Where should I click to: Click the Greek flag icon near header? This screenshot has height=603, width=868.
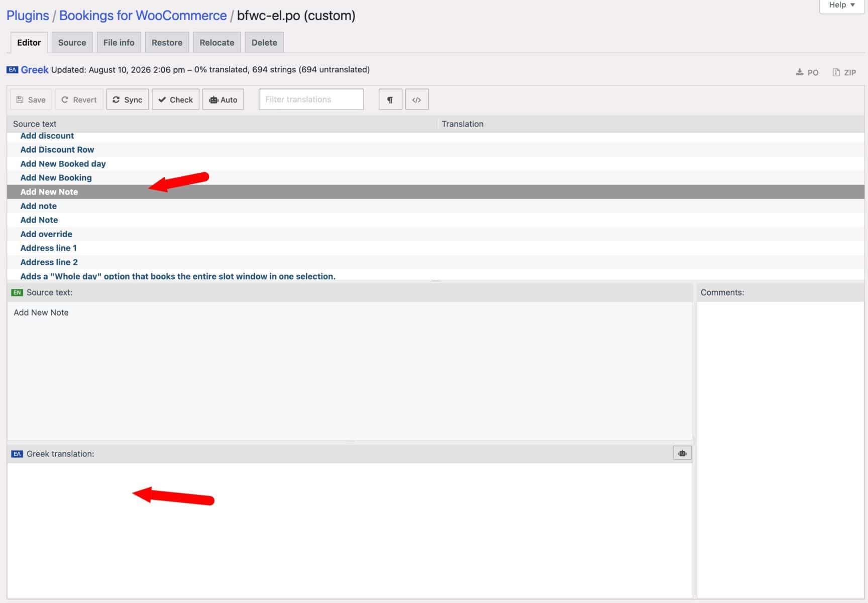click(x=12, y=70)
